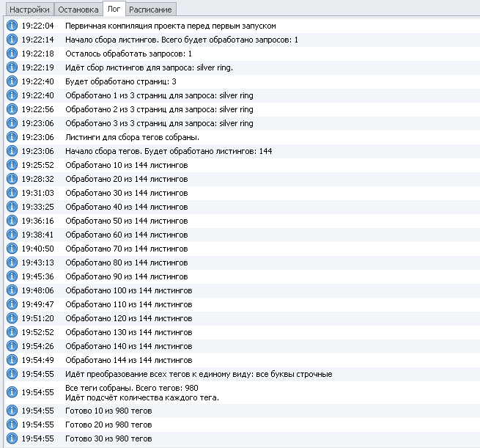Select message 'Обработано 144 из 144 листингов'
The width and height of the screenshot is (480, 448).
pos(129,361)
